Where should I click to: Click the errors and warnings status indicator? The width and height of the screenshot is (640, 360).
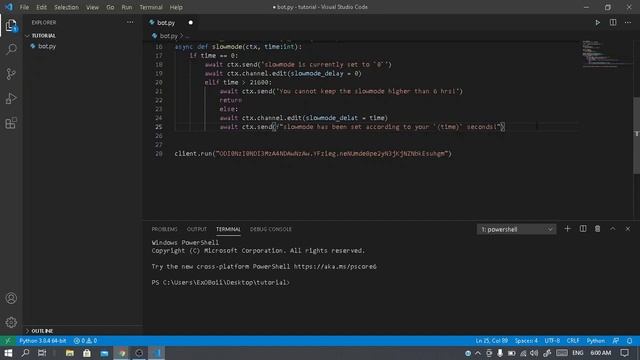click(x=85, y=340)
